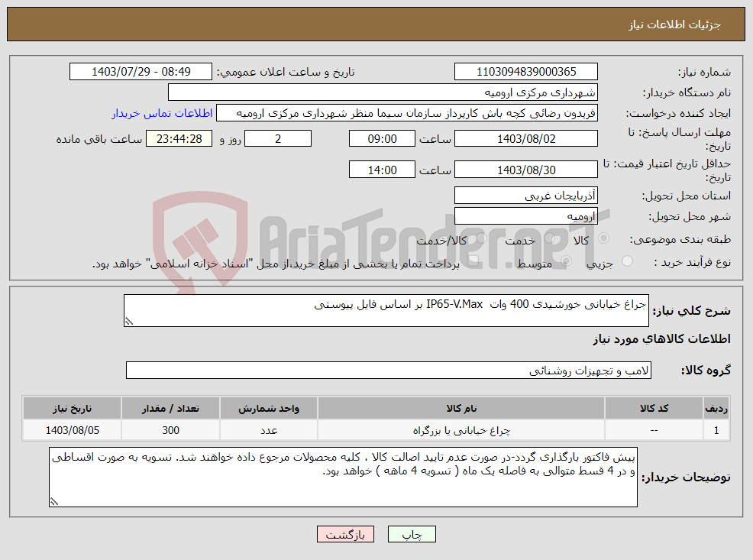This screenshot has height=560, width=753.
Task: Click the countdown timer 23:44:28
Action: [179, 138]
